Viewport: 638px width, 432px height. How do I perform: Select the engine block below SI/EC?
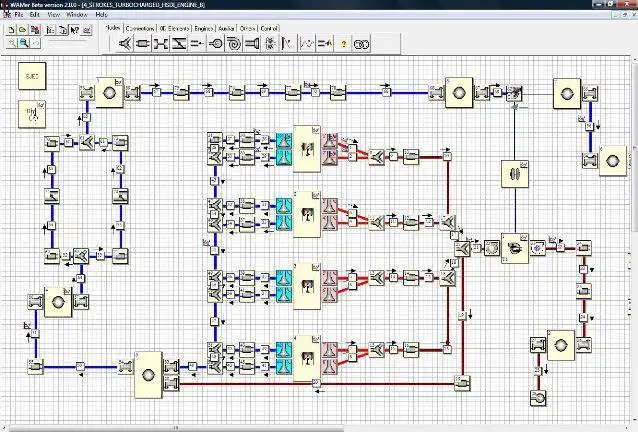click(x=32, y=114)
